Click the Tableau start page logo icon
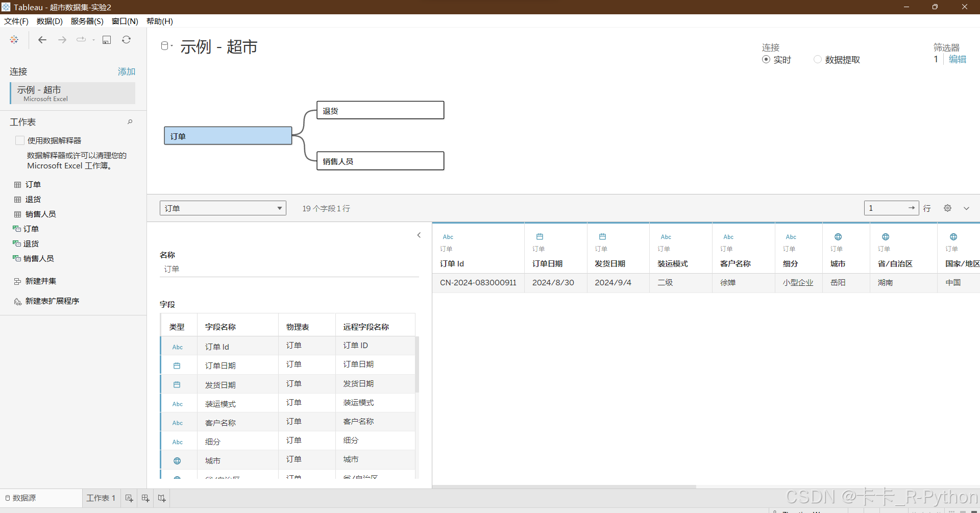Screen dimensions: 980x513 pos(14,40)
